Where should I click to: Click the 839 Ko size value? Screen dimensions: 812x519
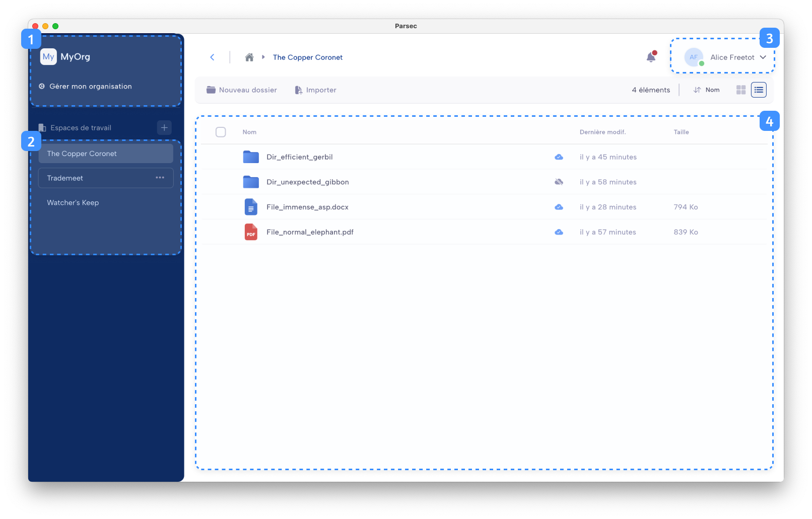(686, 232)
